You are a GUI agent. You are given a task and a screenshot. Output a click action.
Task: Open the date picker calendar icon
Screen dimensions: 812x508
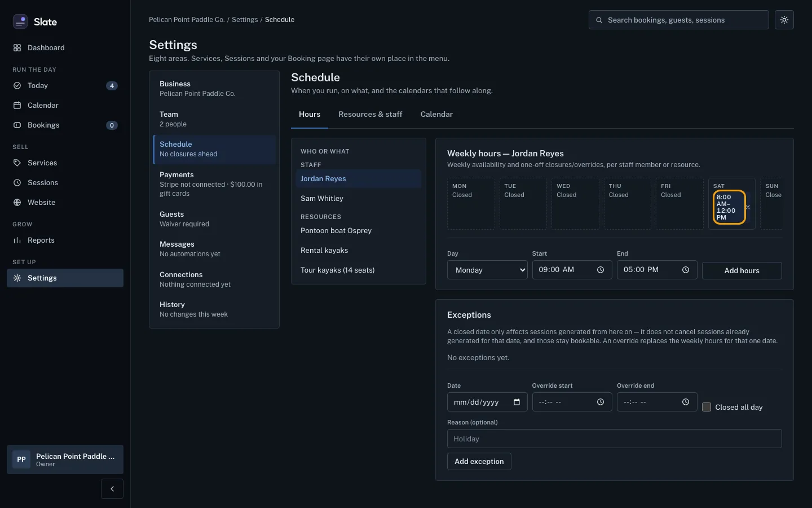click(x=517, y=402)
